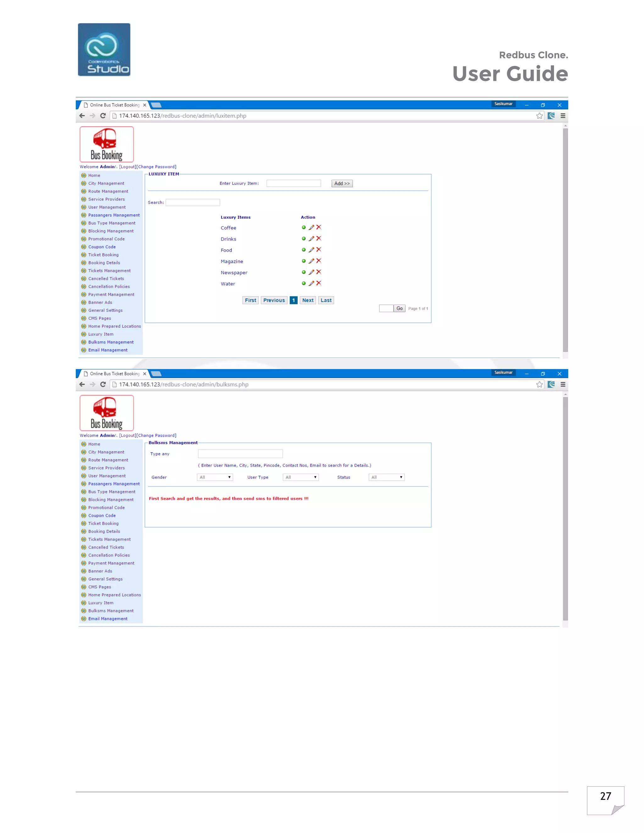The width and height of the screenshot is (644, 833).
Task: Edit the Drinks item pencil icon
Action: [311, 238]
